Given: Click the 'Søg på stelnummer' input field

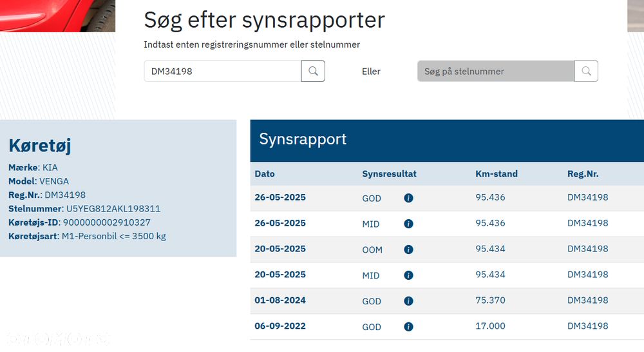Looking at the screenshot, I should (495, 71).
